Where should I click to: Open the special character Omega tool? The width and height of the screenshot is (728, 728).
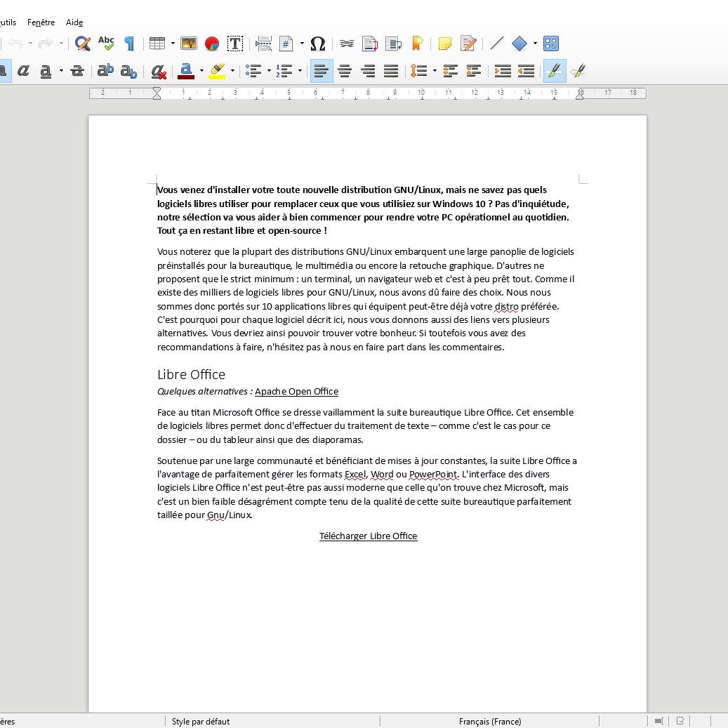click(318, 44)
